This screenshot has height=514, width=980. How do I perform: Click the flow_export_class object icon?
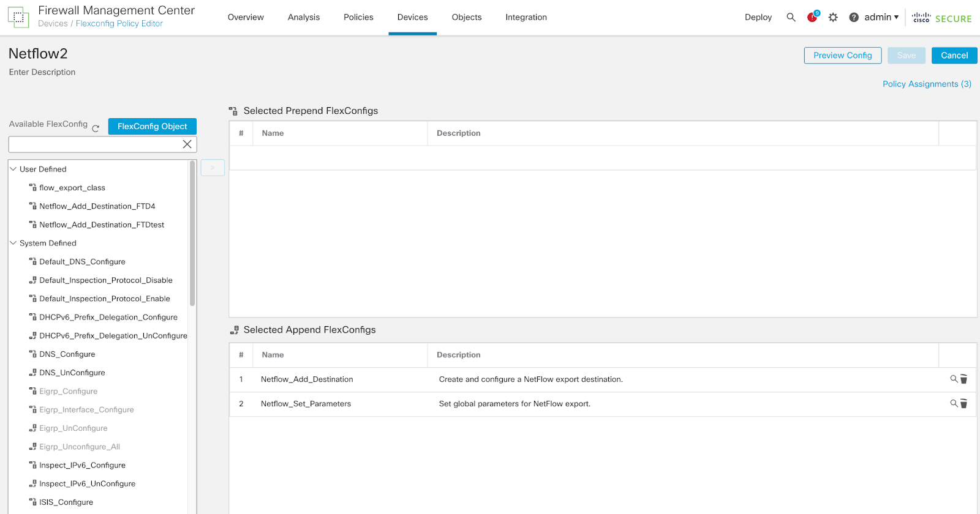(x=33, y=188)
